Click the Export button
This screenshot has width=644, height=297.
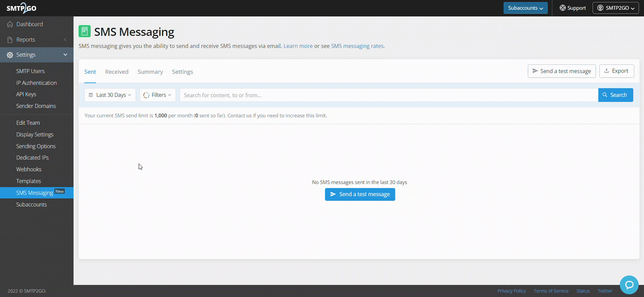[617, 71]
